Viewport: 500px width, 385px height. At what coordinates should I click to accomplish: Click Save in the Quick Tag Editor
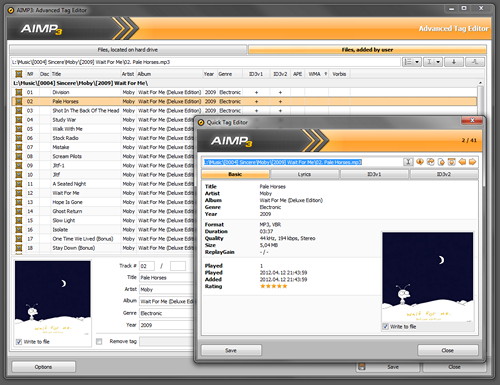(x=231, y=350)
